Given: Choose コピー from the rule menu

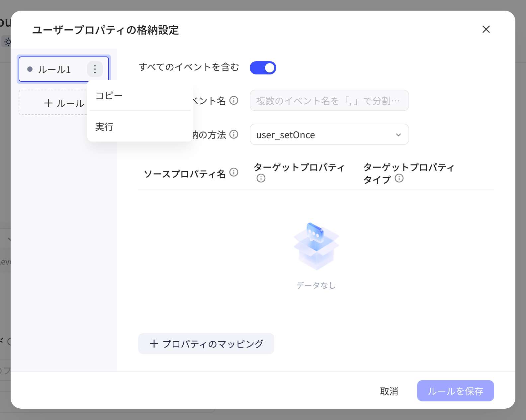Looking at the screenshot, I should click(140, 96).
